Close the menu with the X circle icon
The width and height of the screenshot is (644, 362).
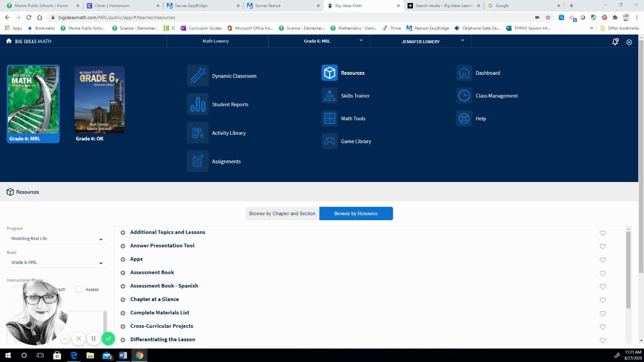629,42
